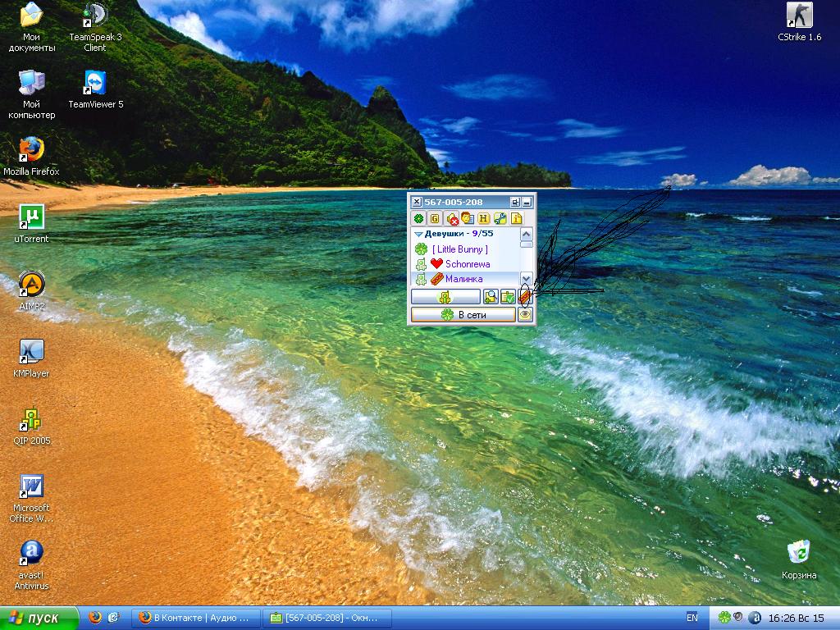Image resolution: width=840 pixels, height=630 pixels.
Task: Open the В сети status dropdown
Action: click(x=463, y=315)
